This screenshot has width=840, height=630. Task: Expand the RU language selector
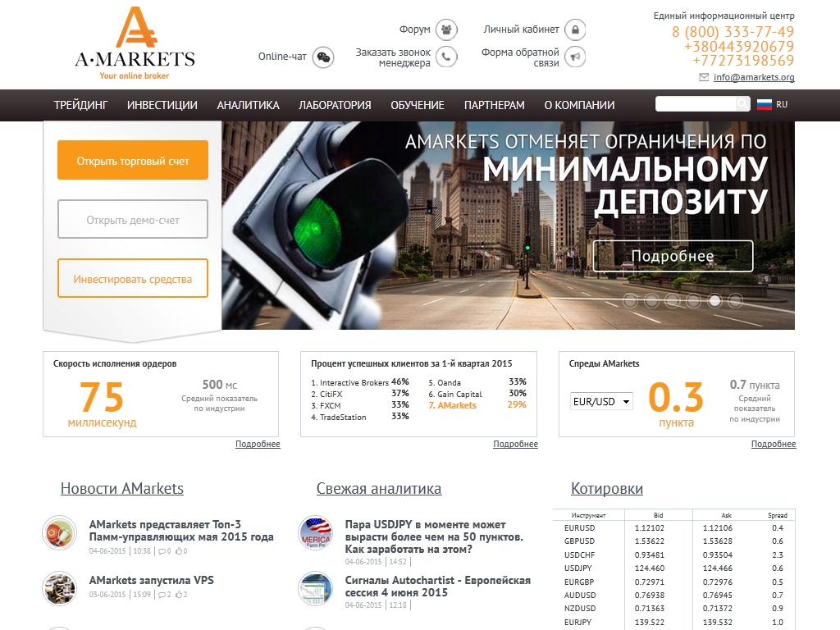(x=782, y=105)
